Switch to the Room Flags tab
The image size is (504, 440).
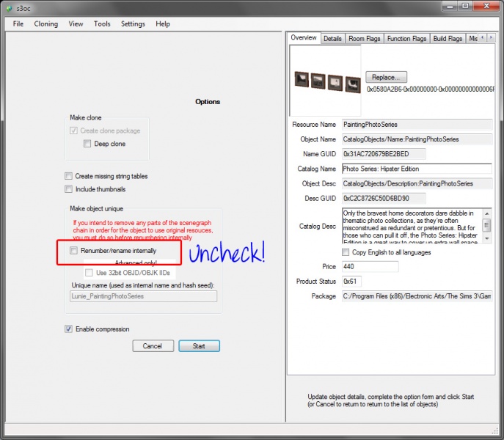point(364,39)
